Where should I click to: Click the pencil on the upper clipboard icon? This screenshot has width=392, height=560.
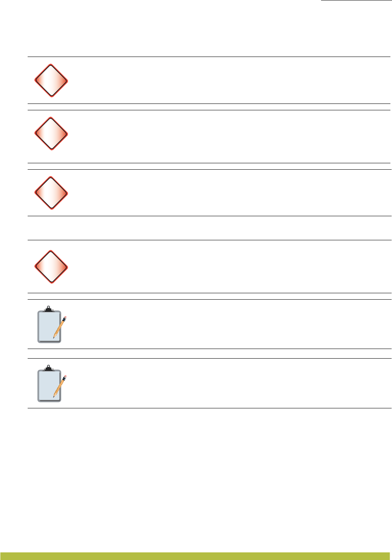(60, 327)
